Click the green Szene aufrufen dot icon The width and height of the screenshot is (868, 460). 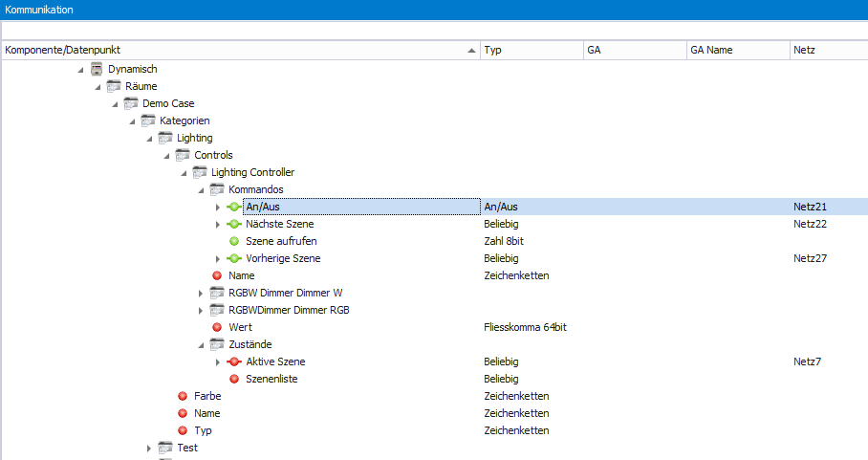234,241
